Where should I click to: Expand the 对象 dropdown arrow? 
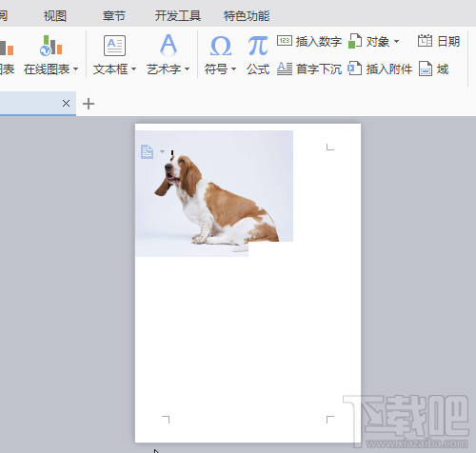tap(396, 41)
